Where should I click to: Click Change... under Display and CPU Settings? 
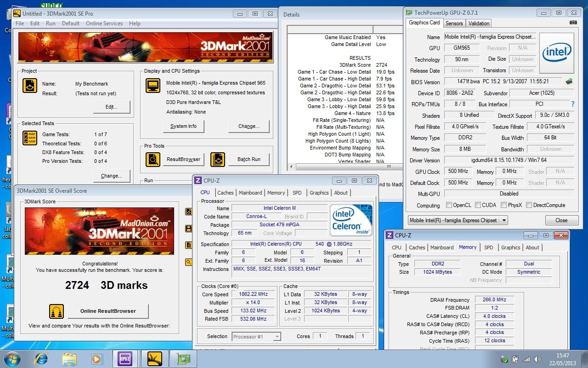click(249, 126)
